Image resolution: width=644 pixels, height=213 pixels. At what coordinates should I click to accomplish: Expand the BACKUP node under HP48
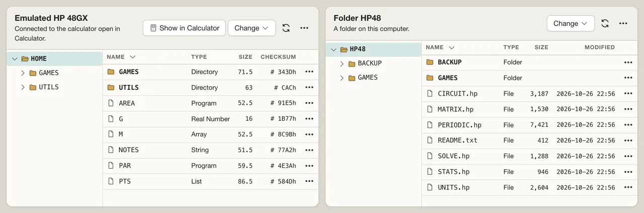342,63
